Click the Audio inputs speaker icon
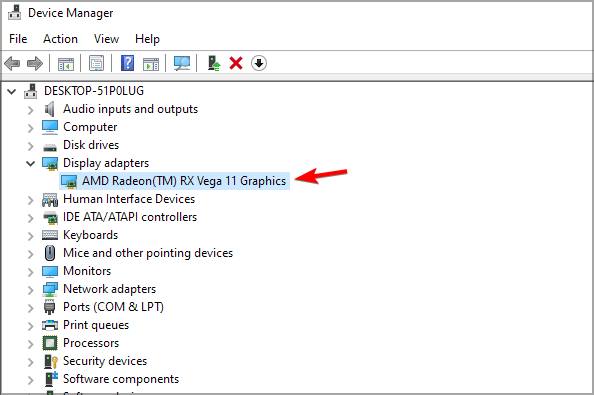Image resolution: width=594 pixels, height=395 pixels. click(50, 109)
